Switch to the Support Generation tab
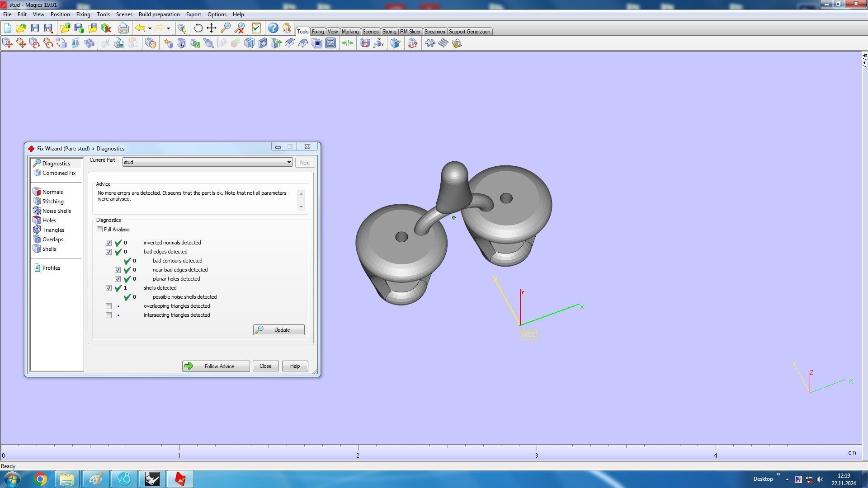The image size is (868, 488). [469, 32]
